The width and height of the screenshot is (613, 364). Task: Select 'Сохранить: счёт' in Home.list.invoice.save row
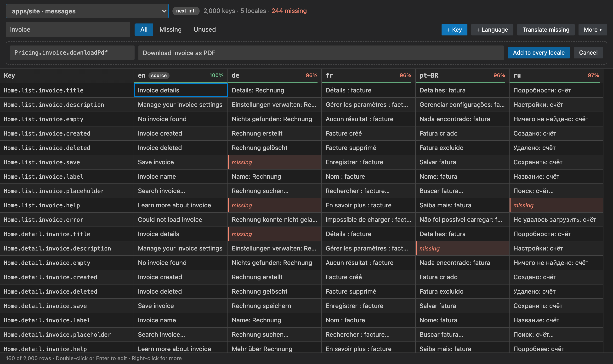[556, 162]
